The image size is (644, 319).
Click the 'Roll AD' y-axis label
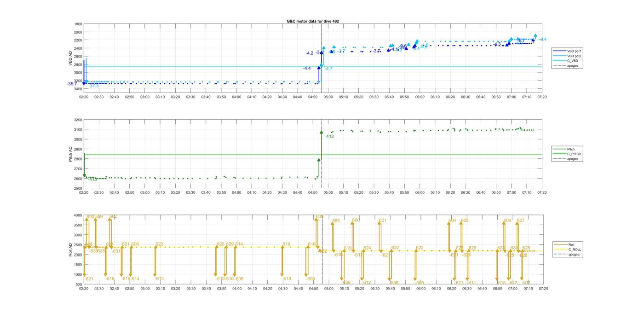(x=71, y=249)
